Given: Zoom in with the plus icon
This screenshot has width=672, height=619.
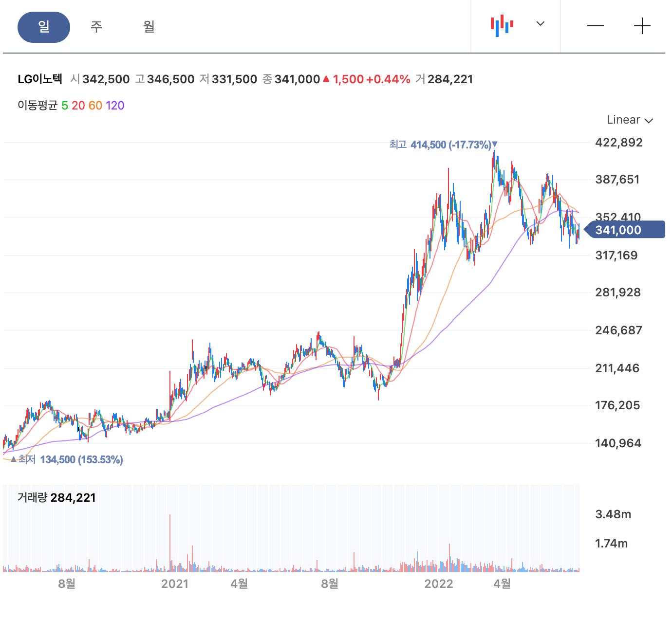Looking at the screenshot, I should (x=642, y=26).
